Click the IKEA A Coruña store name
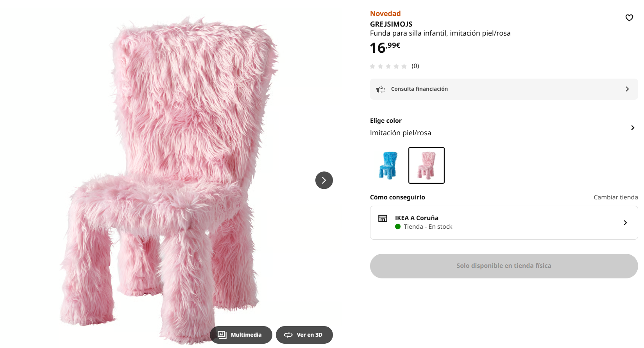 click(417, 218)
